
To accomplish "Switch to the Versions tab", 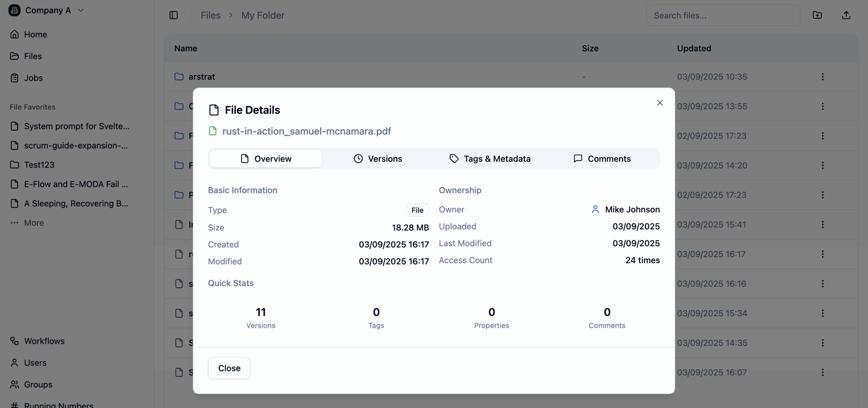I will [378, 159].
